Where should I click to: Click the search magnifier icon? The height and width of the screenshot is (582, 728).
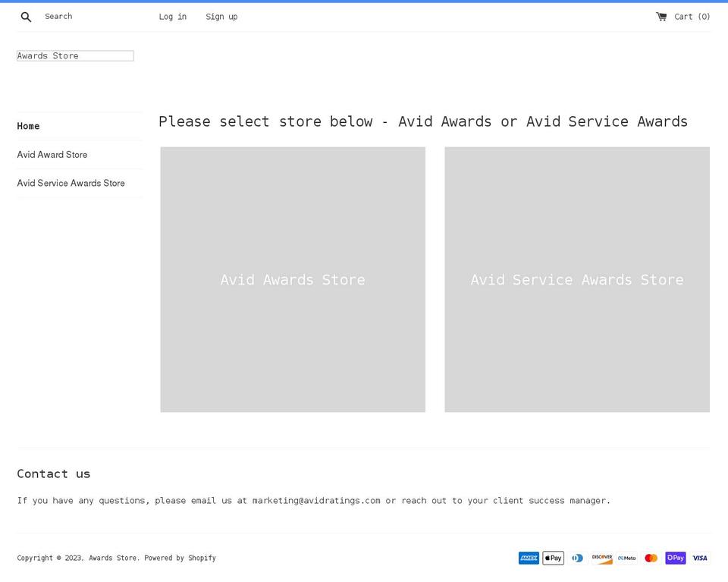click(x=26, y=17)
